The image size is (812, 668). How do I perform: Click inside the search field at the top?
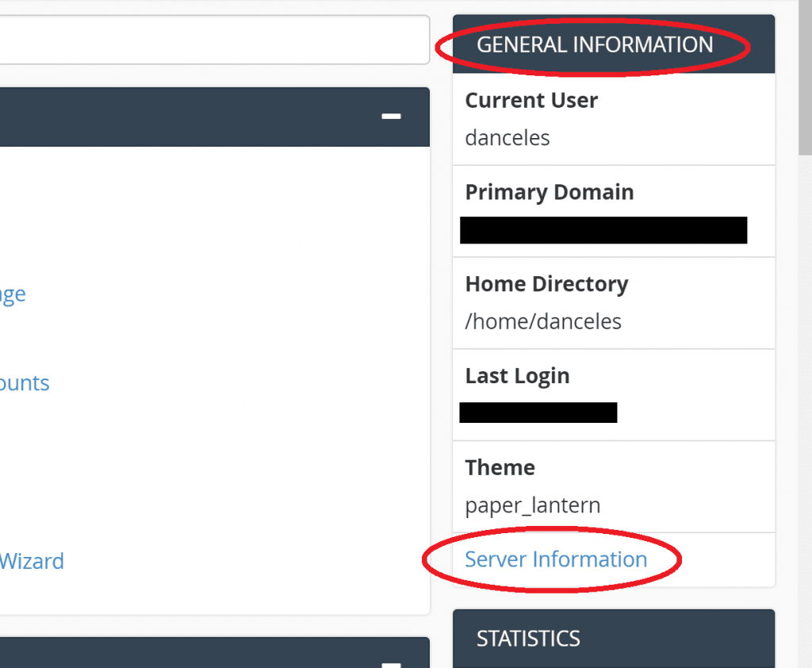pos(214,40)
